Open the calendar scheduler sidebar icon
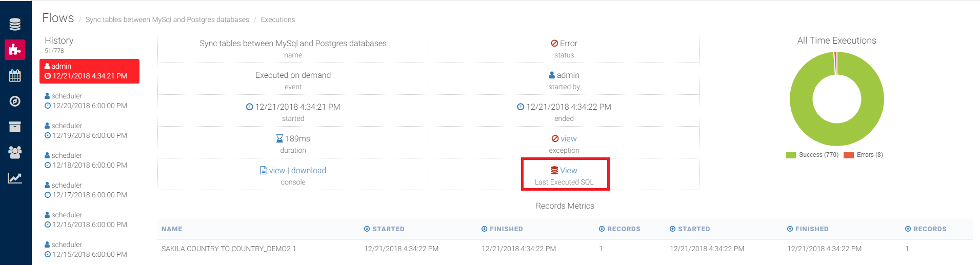This screenshot has width=980, height=265. [15, 76]
